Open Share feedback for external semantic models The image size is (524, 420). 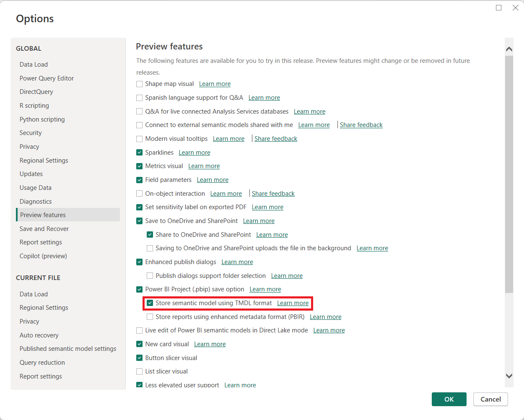tap(361, 125)
